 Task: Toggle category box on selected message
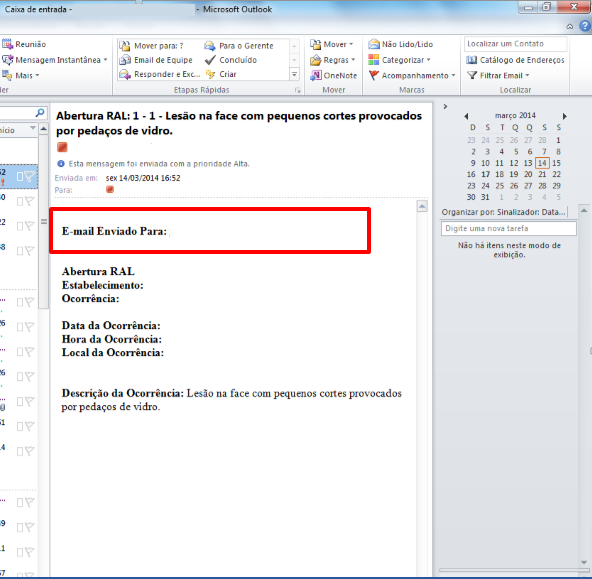coord(20,176)
